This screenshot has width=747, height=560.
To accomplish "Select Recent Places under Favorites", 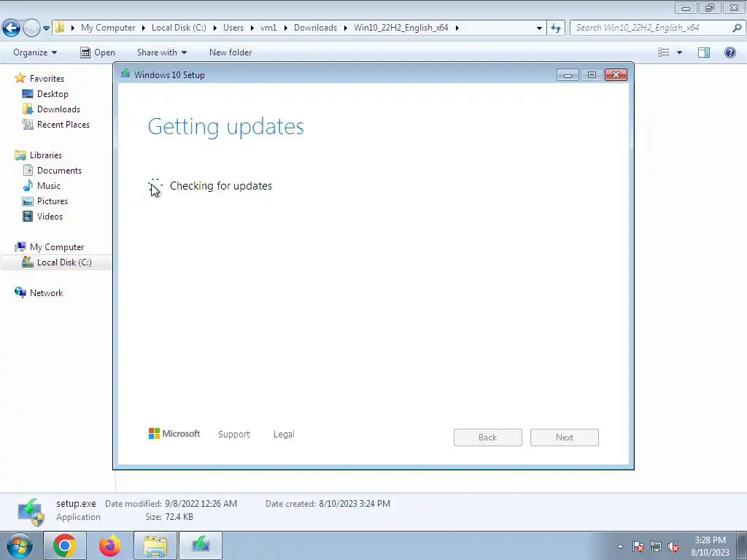I will [x=55, y=124].
